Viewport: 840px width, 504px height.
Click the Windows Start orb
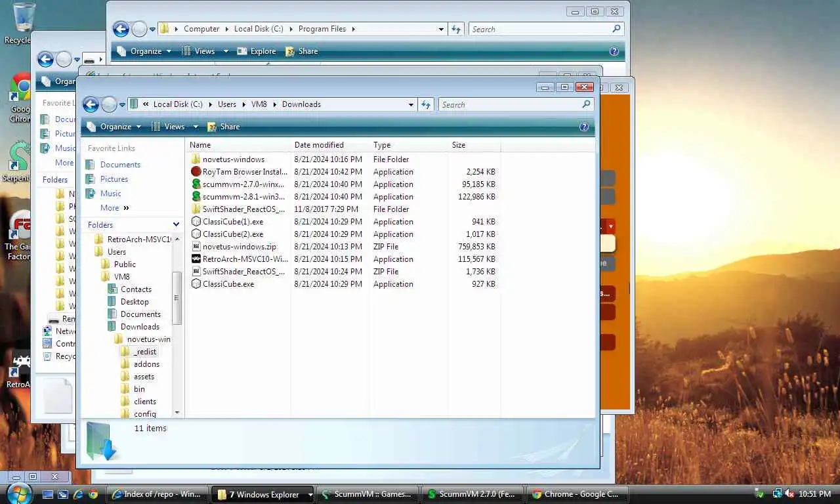[19, 493]
